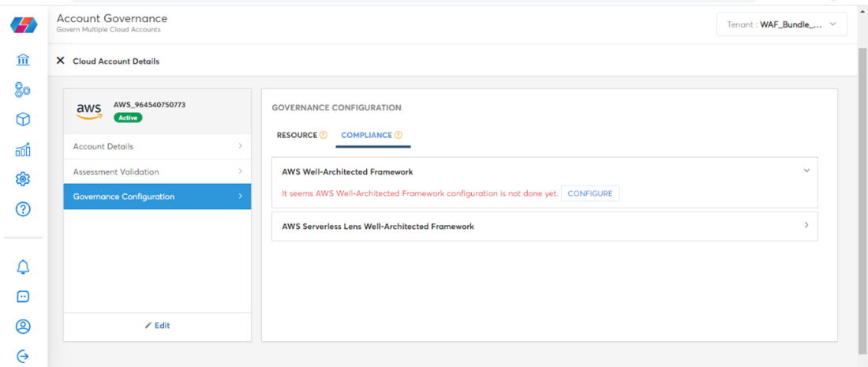
Task: Click the logout arrow icon
Action: click(23, 356)
